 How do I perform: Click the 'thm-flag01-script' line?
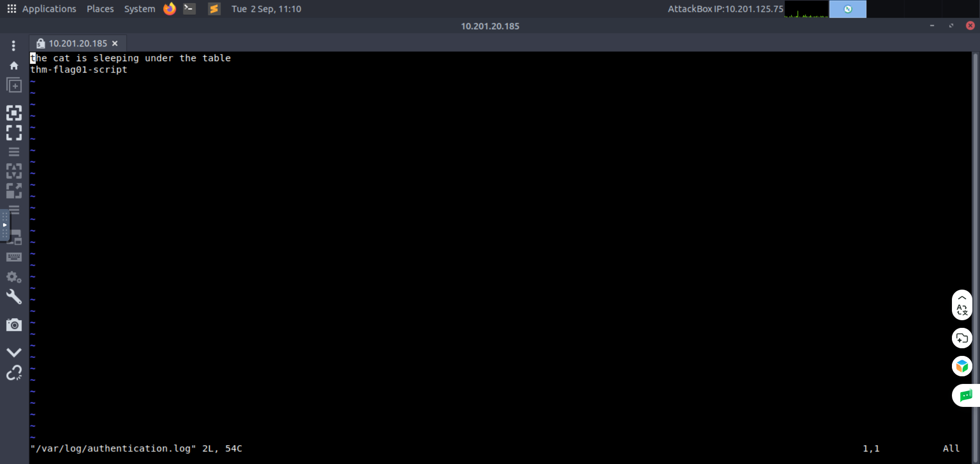point(79,70)
